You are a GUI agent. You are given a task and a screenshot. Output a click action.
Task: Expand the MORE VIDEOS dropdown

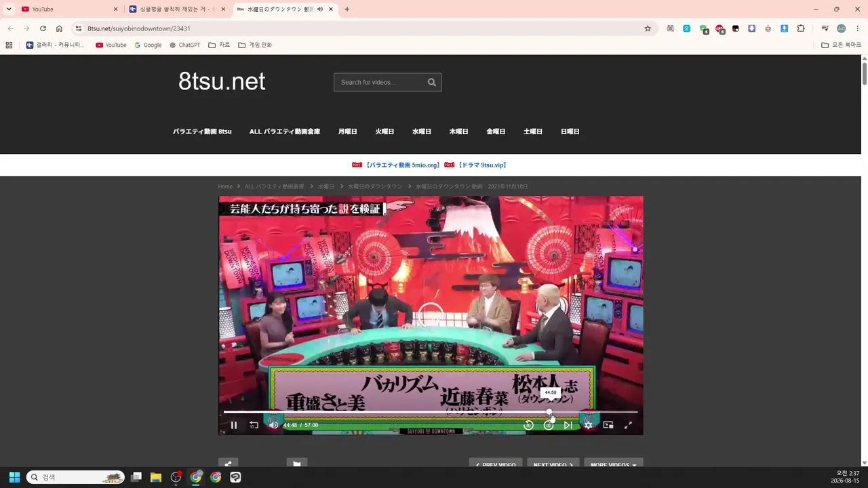tap(613, 464)
